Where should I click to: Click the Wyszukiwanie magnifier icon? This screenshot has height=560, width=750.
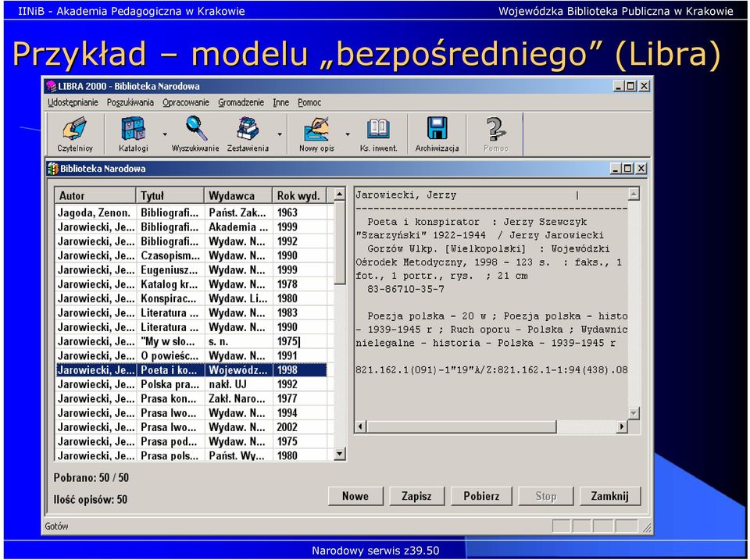195,129
